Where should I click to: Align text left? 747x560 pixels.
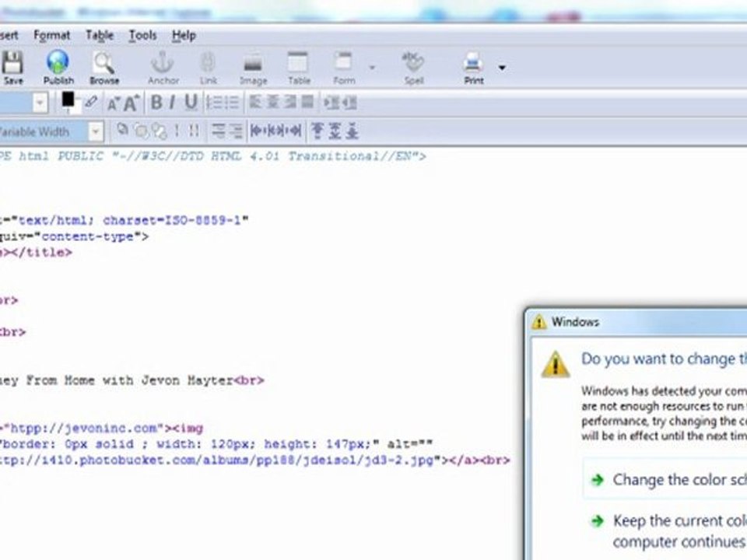pyautogui.click(x=255, y=102)
